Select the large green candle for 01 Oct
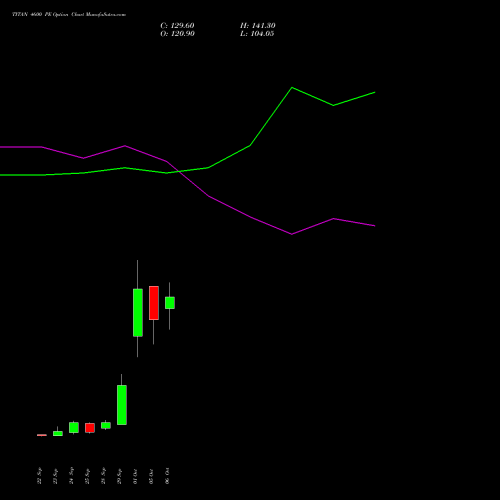Image resolution: width=500 pixels, height=500 pixels. (x=138, y=313)
